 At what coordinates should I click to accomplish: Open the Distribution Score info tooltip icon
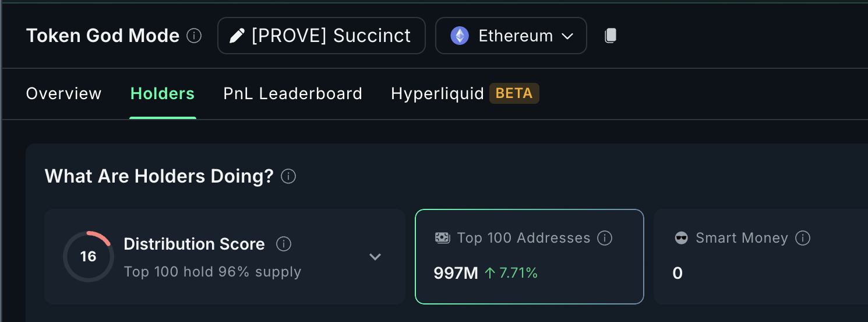click(284, 244)
